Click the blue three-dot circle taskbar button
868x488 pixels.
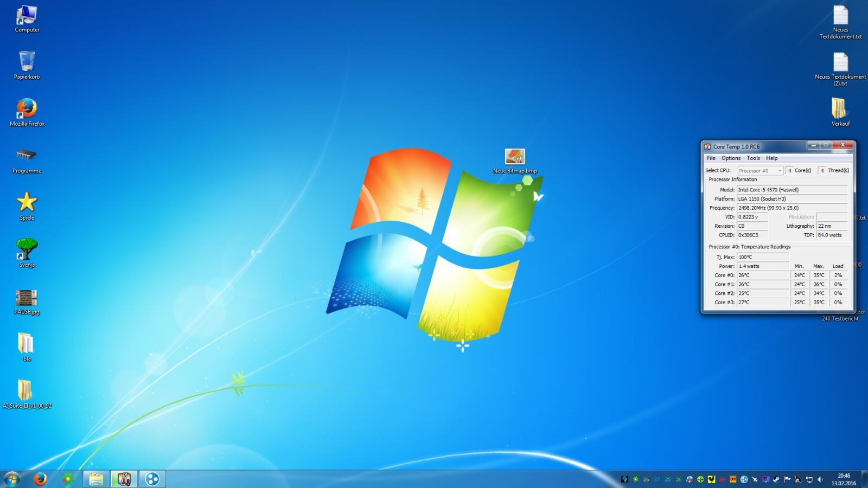click(x=152, y=479)
